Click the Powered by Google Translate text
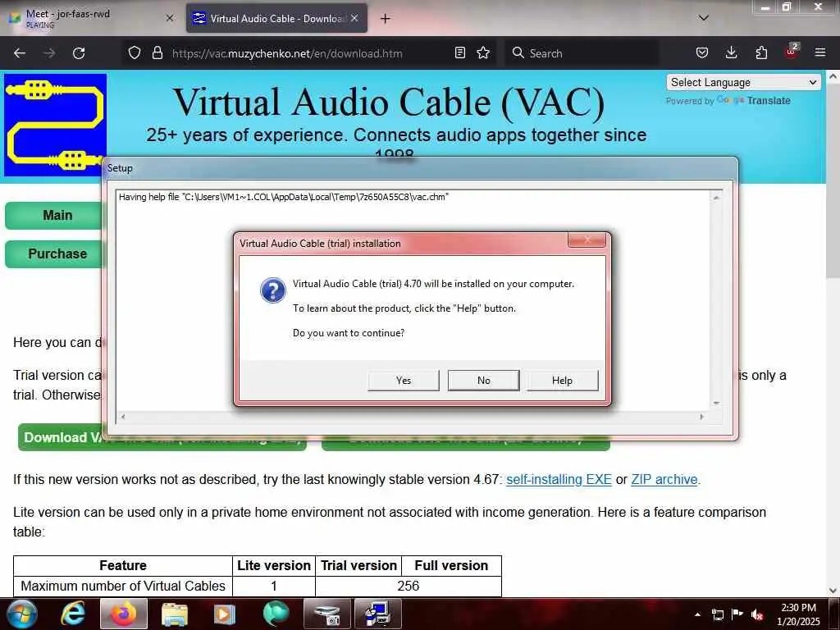Viewport: 840px width, 630px height. 728,101
